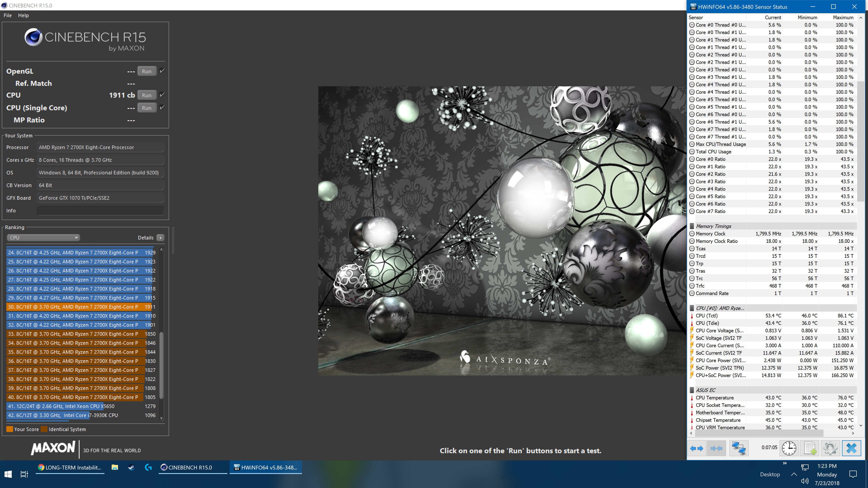Viewport: 868px width, 488px height.
Task: Click HWiNFO logging start sheet icon
Action: [x=810, y=448]
